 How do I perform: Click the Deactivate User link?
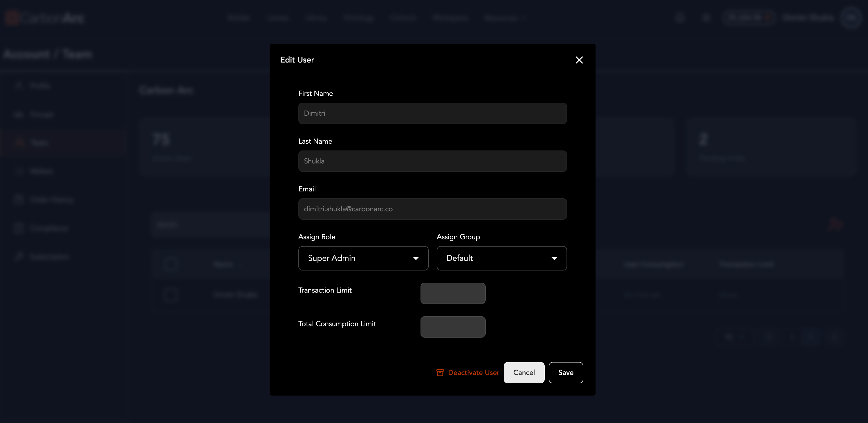click(473, 372)
